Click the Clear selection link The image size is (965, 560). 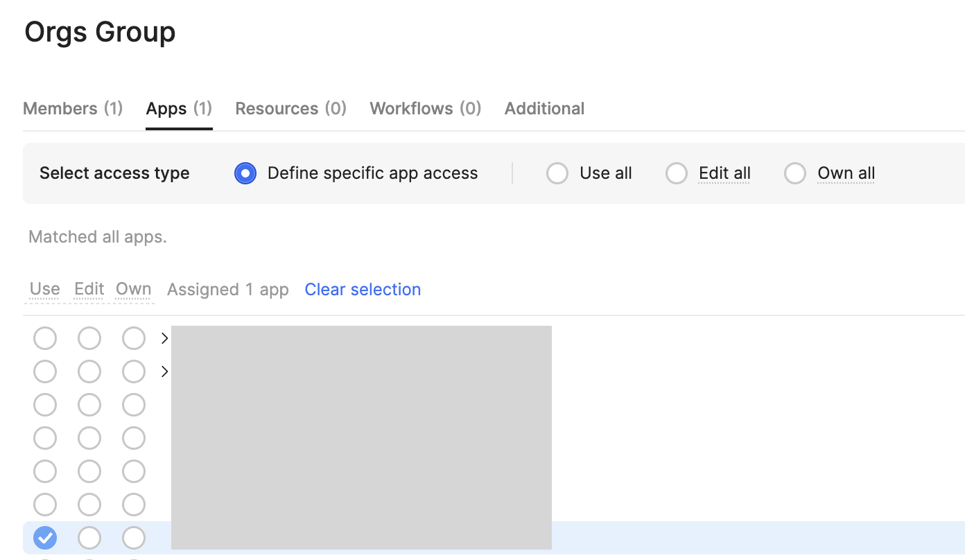[x=363, y=290]
